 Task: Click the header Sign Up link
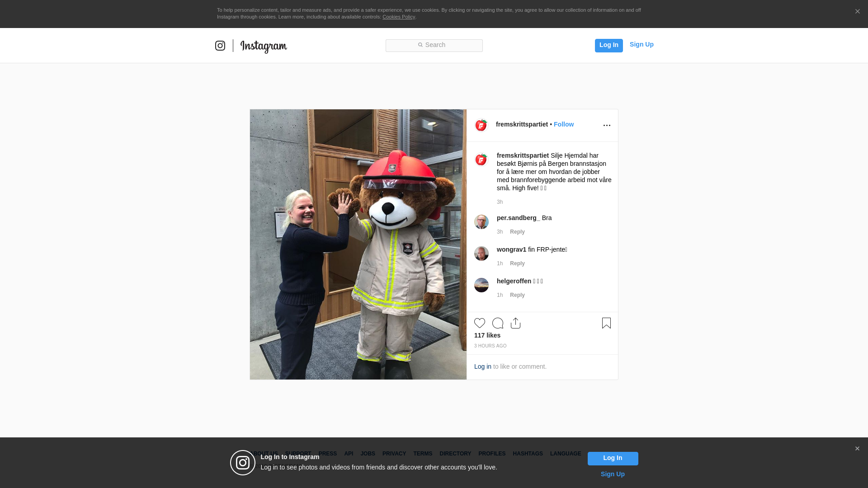click(642, 44)
